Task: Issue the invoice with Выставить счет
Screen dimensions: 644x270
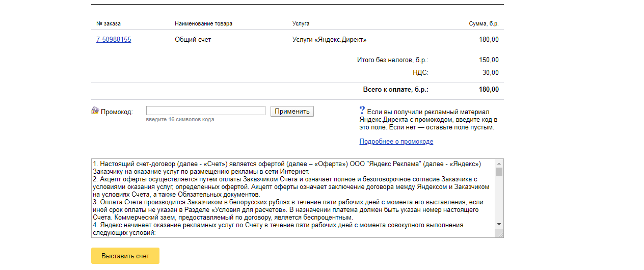Action: coord(125,256)
